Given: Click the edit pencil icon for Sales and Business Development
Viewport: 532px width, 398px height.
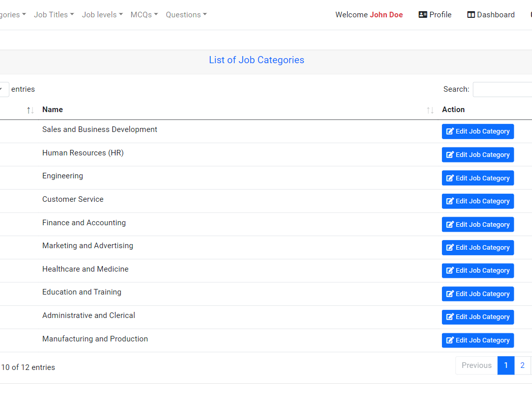Looking at the screenshot, I should [x=449, y=131].
